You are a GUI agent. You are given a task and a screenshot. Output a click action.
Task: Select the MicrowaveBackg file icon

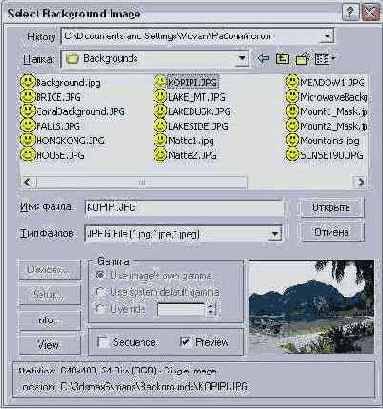click(292, 97)
